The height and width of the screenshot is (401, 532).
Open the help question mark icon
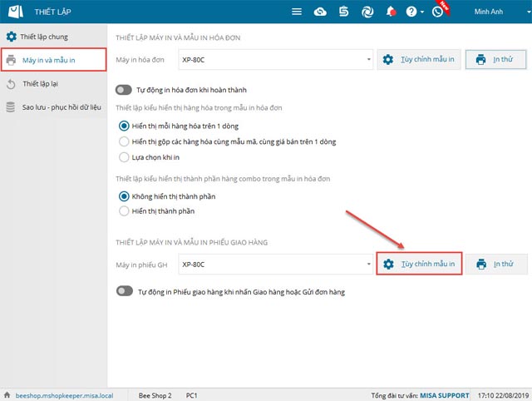click(411, 12)
